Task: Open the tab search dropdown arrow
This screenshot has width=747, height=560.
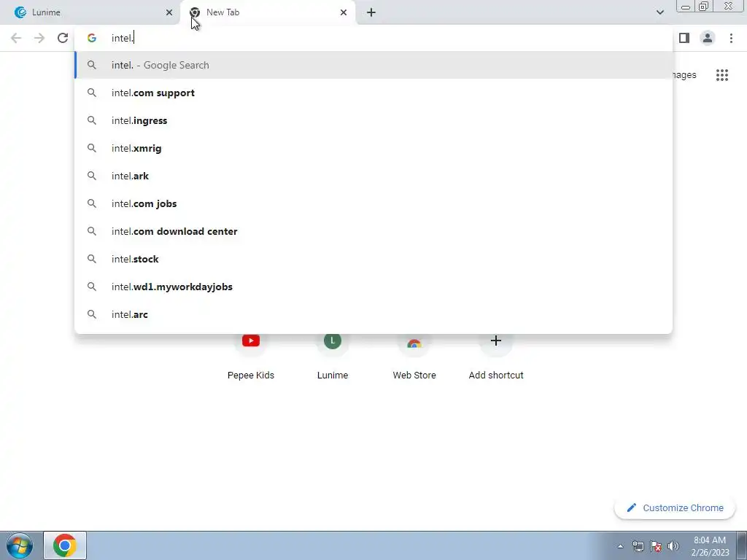Action: pyautogui.click(x=659, y=12)
